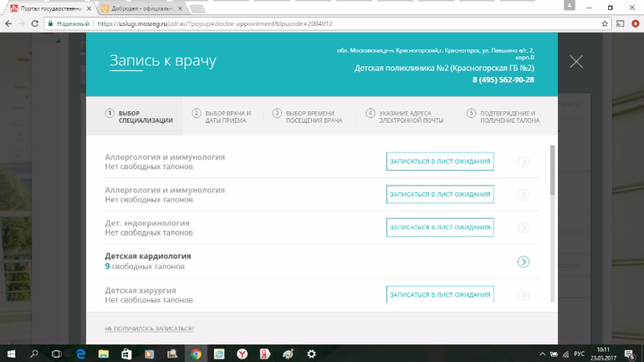Join the waiting list for Детская хирургия
Screen dimensions: 644x362
coord(440,294)
